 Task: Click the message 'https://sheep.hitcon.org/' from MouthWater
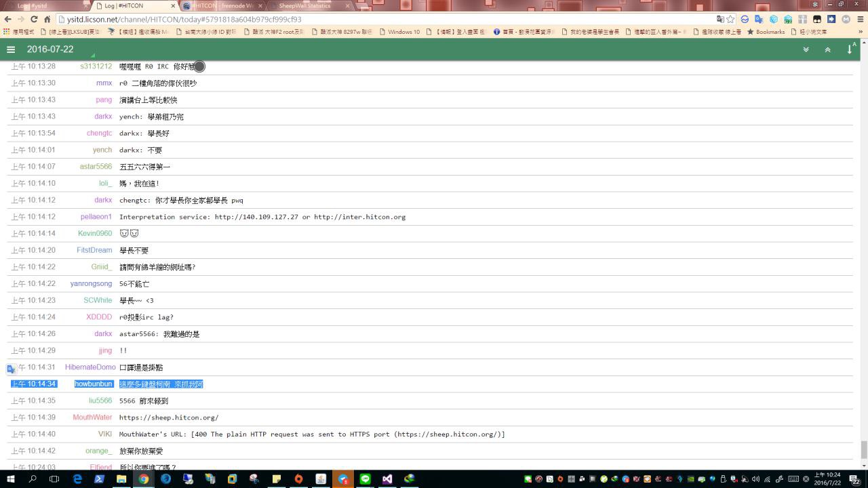(x=169, y=418)
